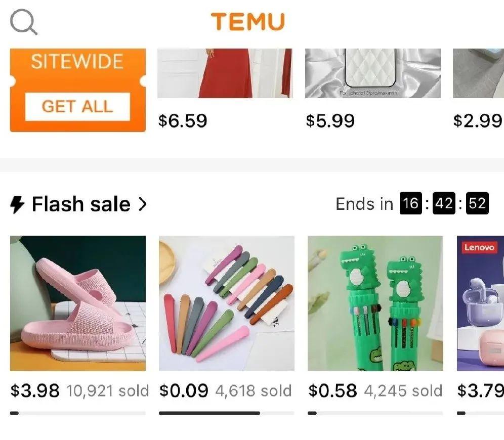The height and width of the screenshot is (440, 504).
Task: Tap the $3.98 slippers sold progress bar
Action: point(78,413)
